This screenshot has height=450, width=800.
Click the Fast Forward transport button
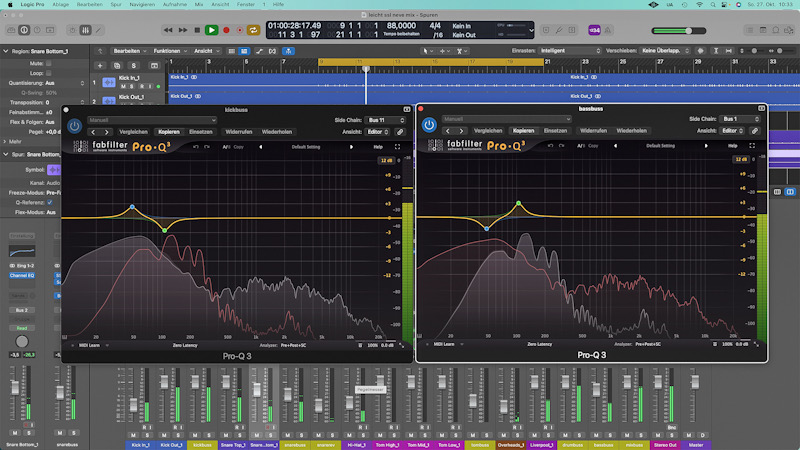pos(183,30)
